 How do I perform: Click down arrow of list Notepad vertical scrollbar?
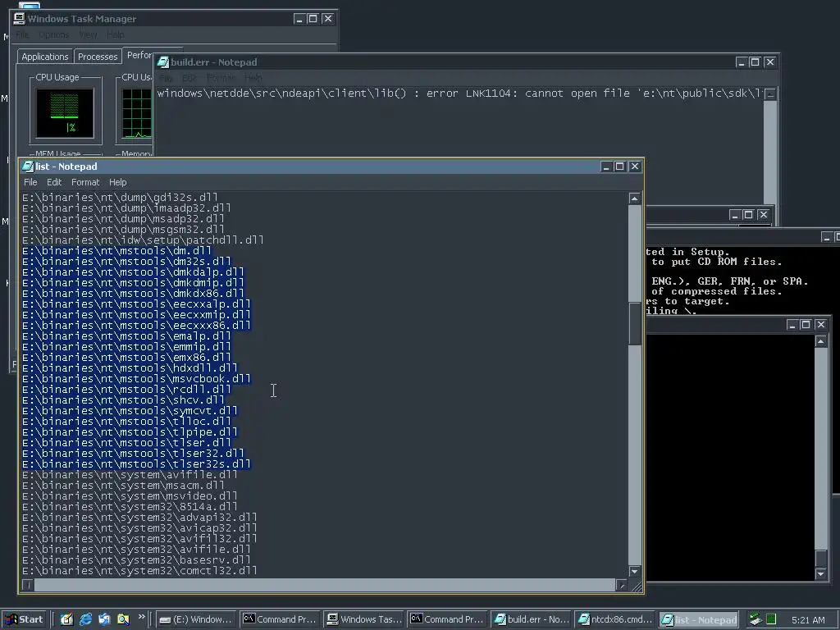point(634,571)
